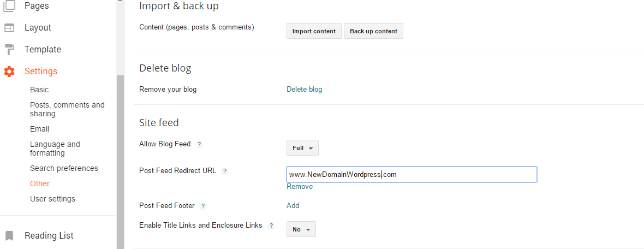Open Posts, comments and sharing settings

[67, 109]
